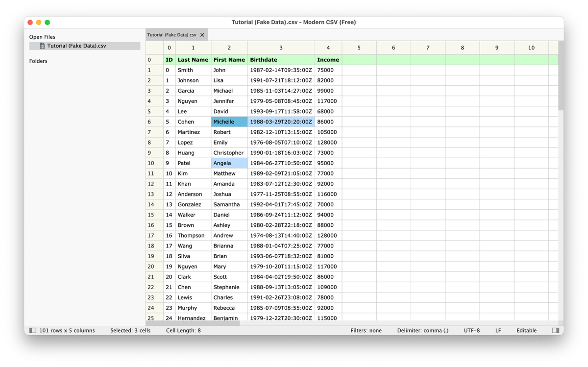The height and width of the screenshot is (367, 588).
Task: Select column header 10
Action: point(531,48)
